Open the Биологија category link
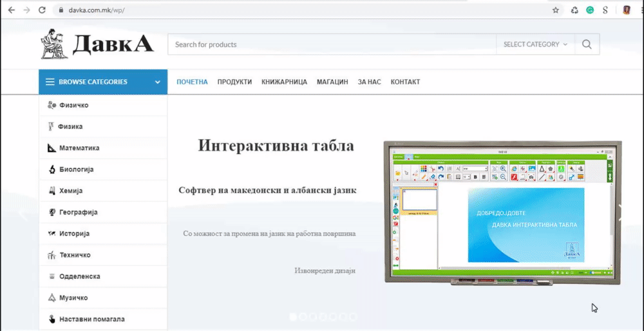 77,169
